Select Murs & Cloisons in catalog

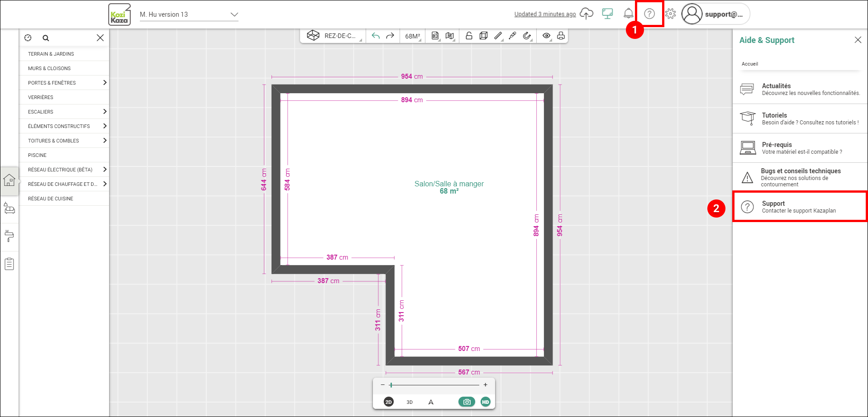64,68
